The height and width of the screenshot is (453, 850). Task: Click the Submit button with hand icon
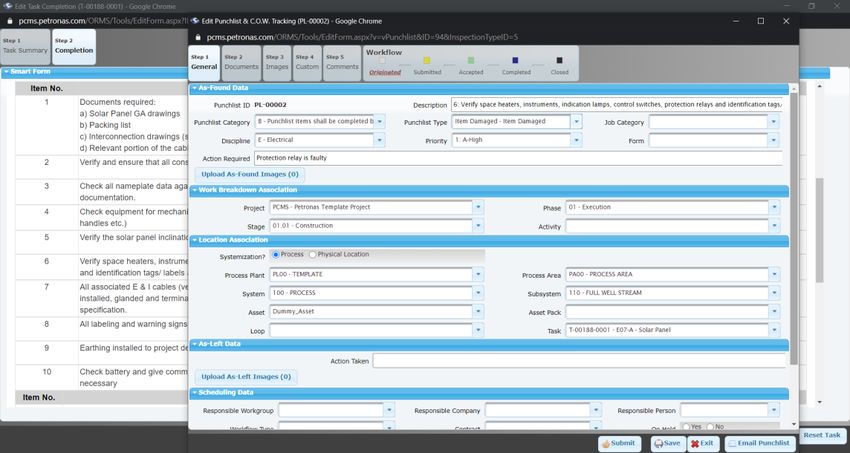[x=620, y=443]
